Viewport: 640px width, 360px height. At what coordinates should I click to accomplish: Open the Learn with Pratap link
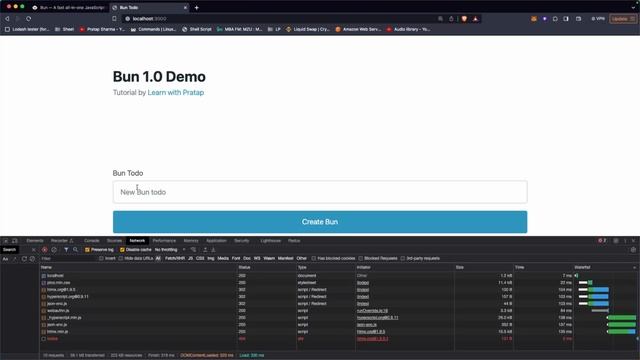[x=176, y=93]
